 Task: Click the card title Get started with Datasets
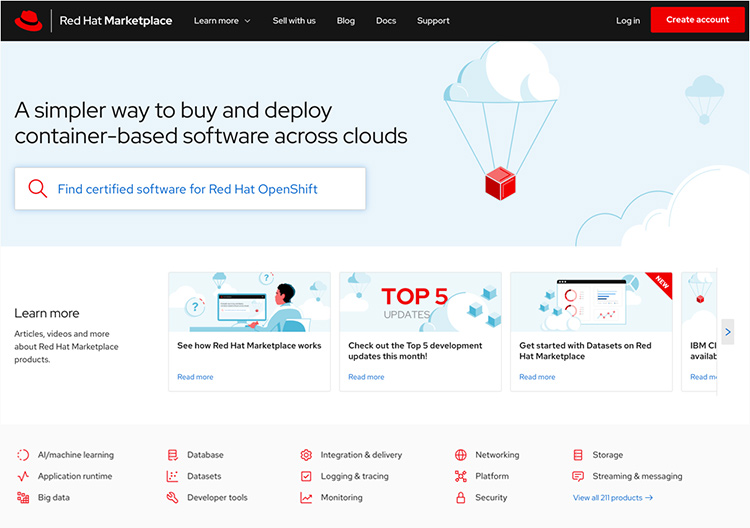tap(585, 351)
